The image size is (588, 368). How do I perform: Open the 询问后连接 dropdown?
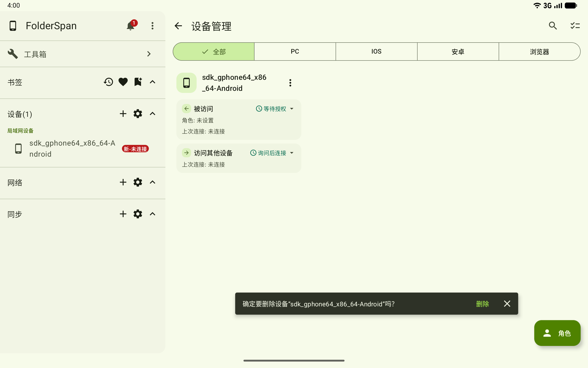point(272,153)
